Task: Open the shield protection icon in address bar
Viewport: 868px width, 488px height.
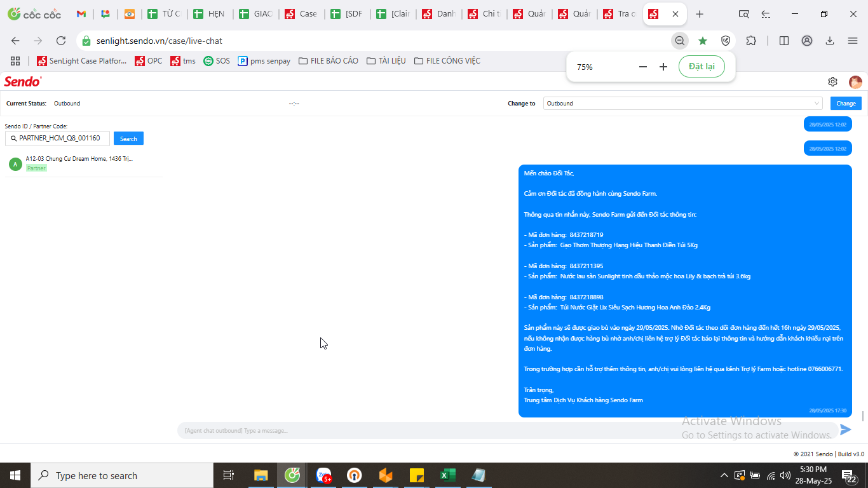Action: tap(726, 41)
